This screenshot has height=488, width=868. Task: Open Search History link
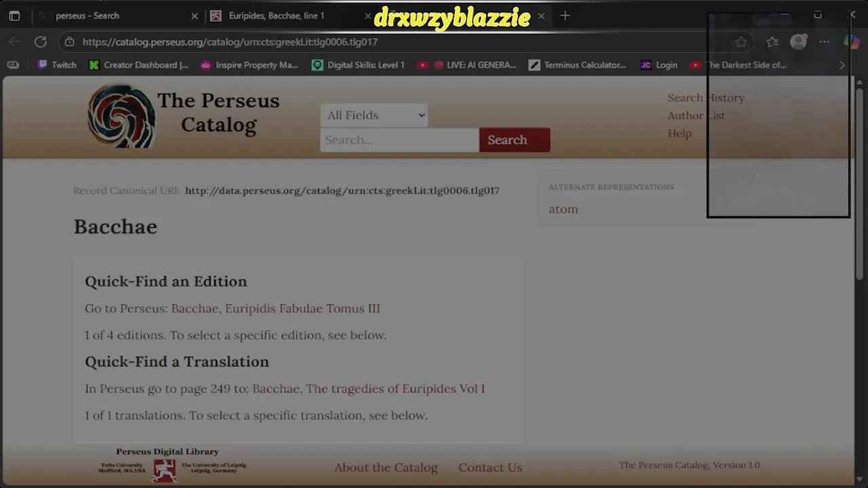point(706,98)
